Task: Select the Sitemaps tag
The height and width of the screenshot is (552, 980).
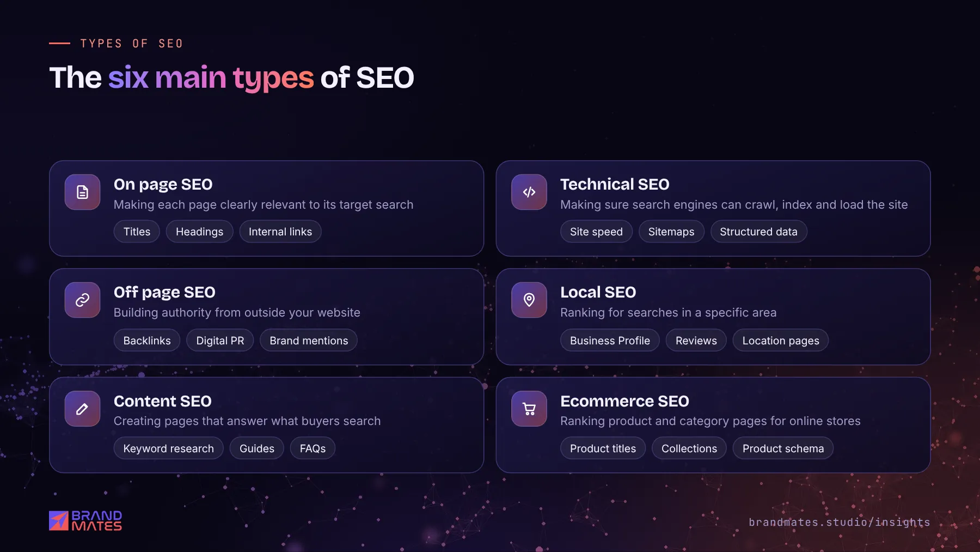Action: (671, 232)
